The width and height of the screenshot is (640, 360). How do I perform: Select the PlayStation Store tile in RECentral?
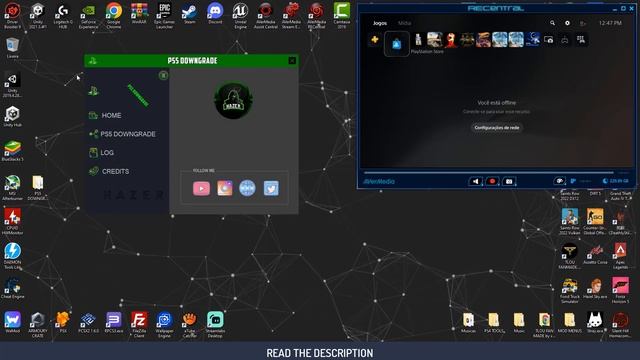click(396, 44)
